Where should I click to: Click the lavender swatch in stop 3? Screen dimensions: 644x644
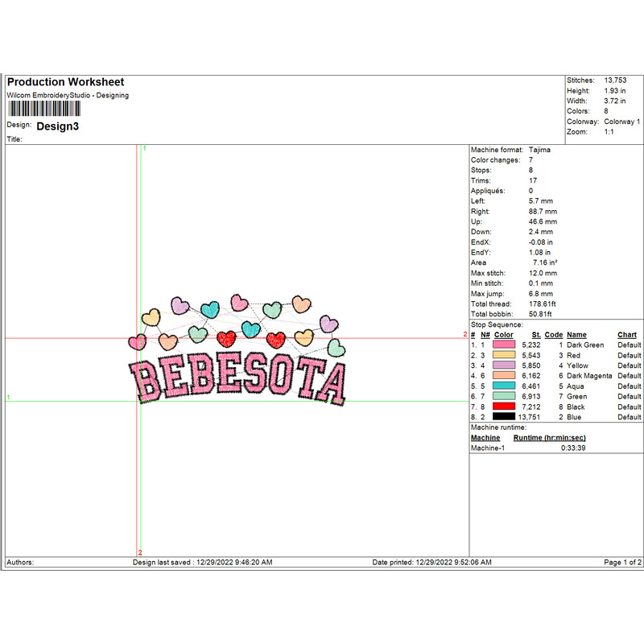(504, 365)
